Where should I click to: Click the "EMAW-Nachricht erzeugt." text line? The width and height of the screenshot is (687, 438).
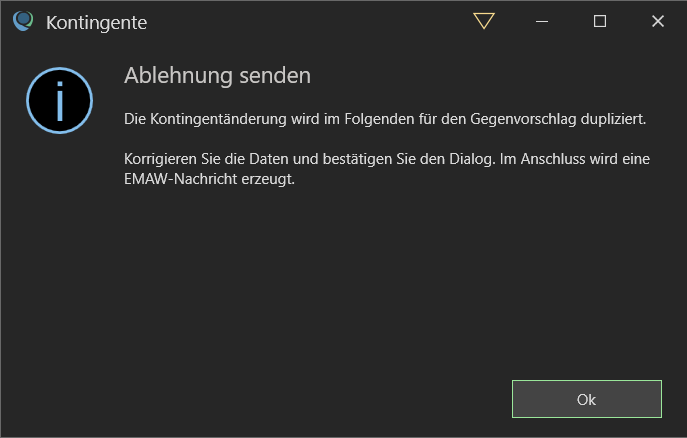coord(209,179)
